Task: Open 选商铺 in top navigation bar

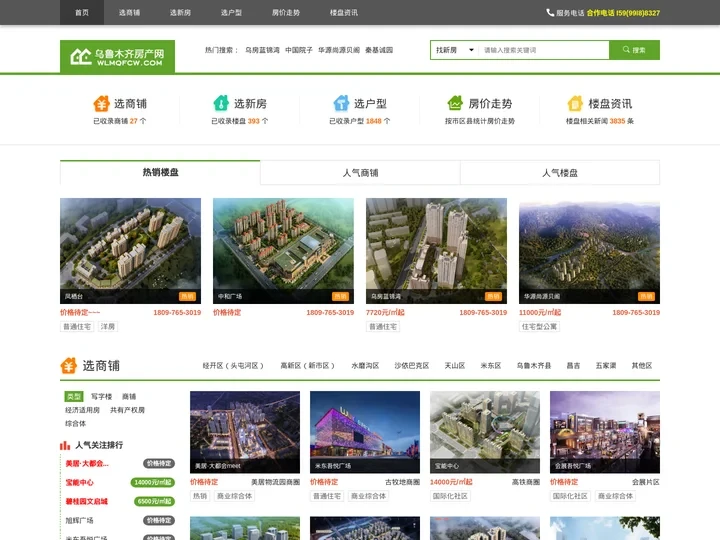Action: (x=129, y=12)
